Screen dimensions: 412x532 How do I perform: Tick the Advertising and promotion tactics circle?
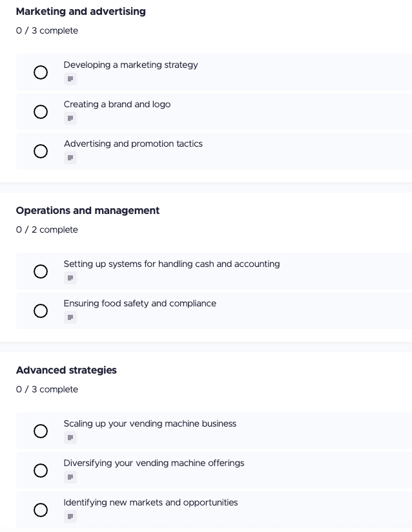pyautogui.click(x=41, y=151)
